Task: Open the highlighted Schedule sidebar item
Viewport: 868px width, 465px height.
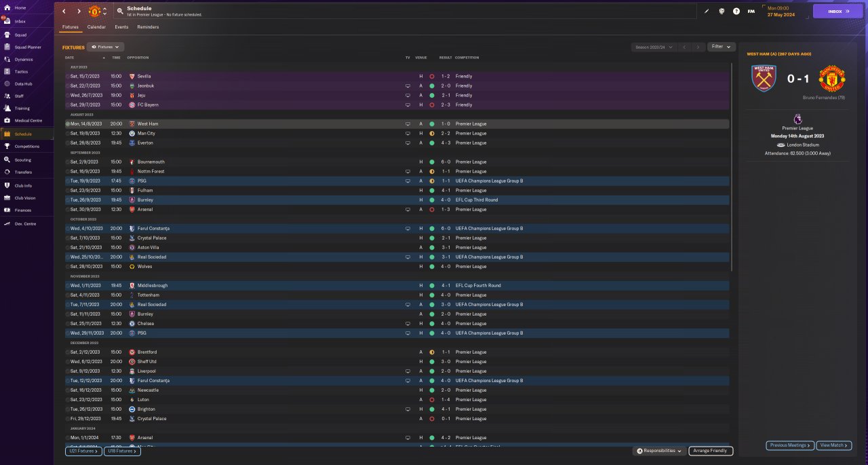Action: click(x=27, y=134)
